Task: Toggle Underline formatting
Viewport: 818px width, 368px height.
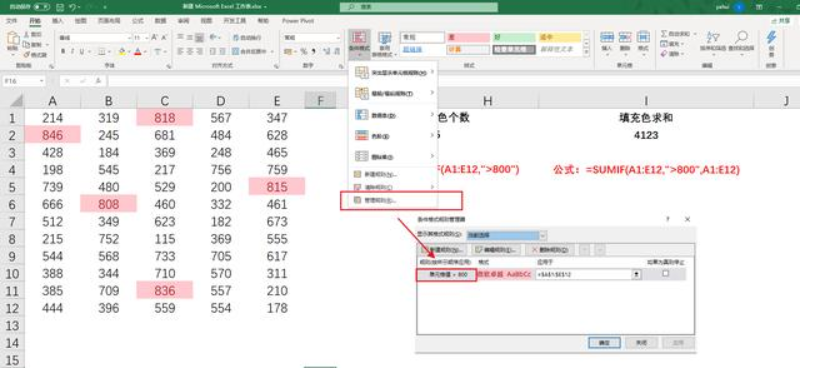Action: coord(83,51)
